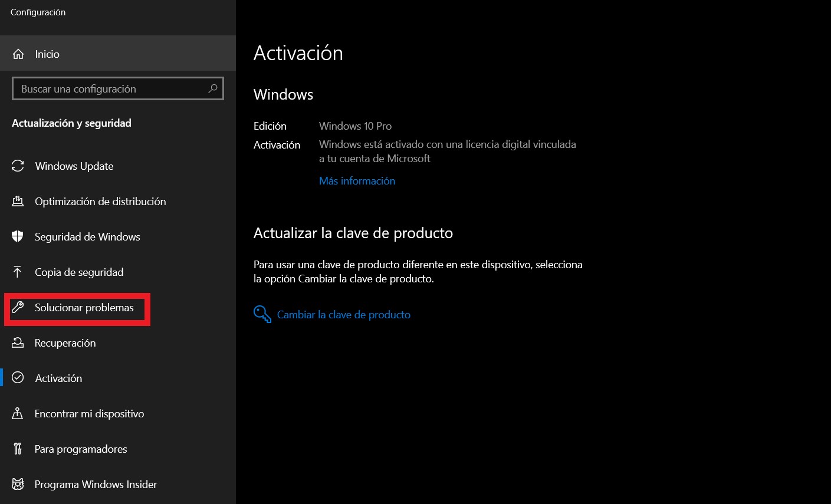Click the Optimización de distribución icon
The image size is (831, 504).
pos(18,202)
